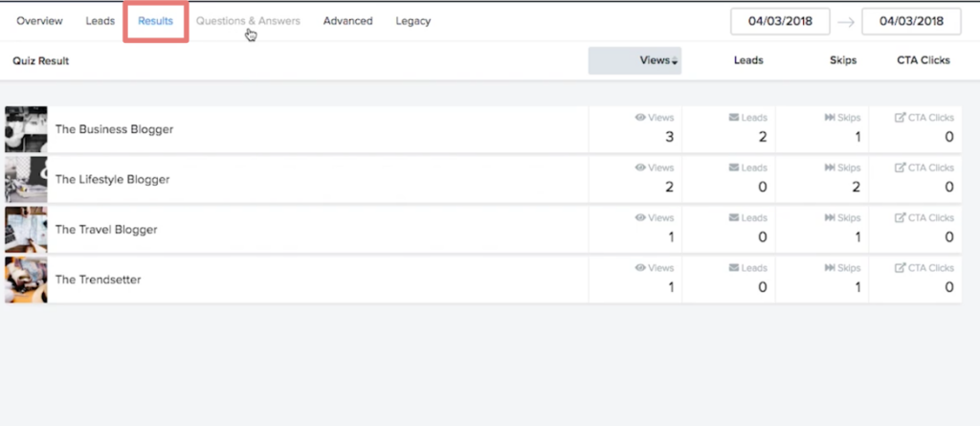Click the eye Views icon for Business Blogger
980x426 pixels.
(x=640, y=118)
